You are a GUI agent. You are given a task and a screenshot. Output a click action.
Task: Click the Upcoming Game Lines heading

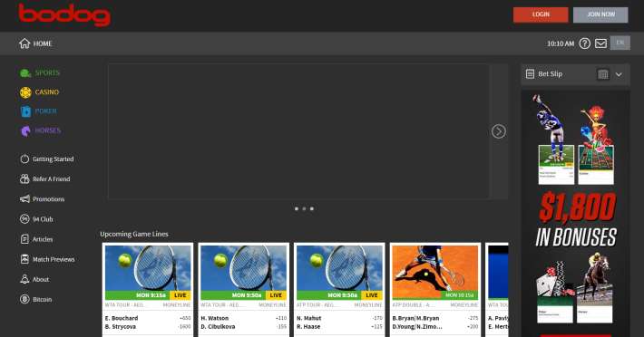coord(134,234)
